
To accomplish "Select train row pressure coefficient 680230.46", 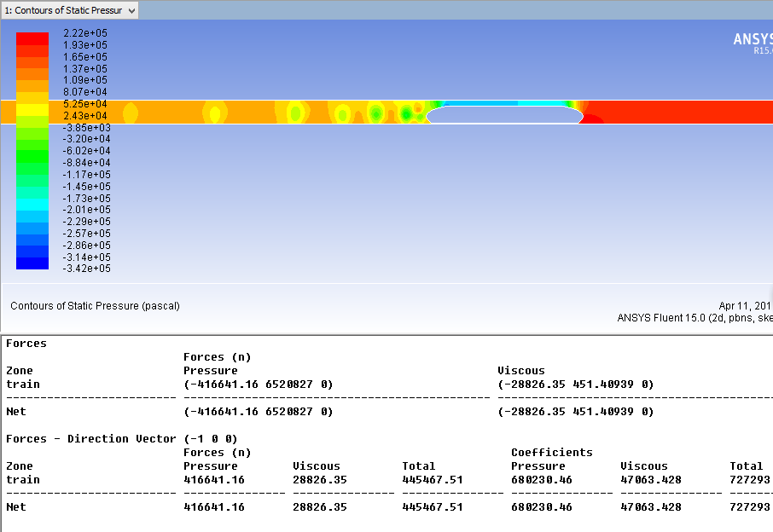I will tap(542, 480).
